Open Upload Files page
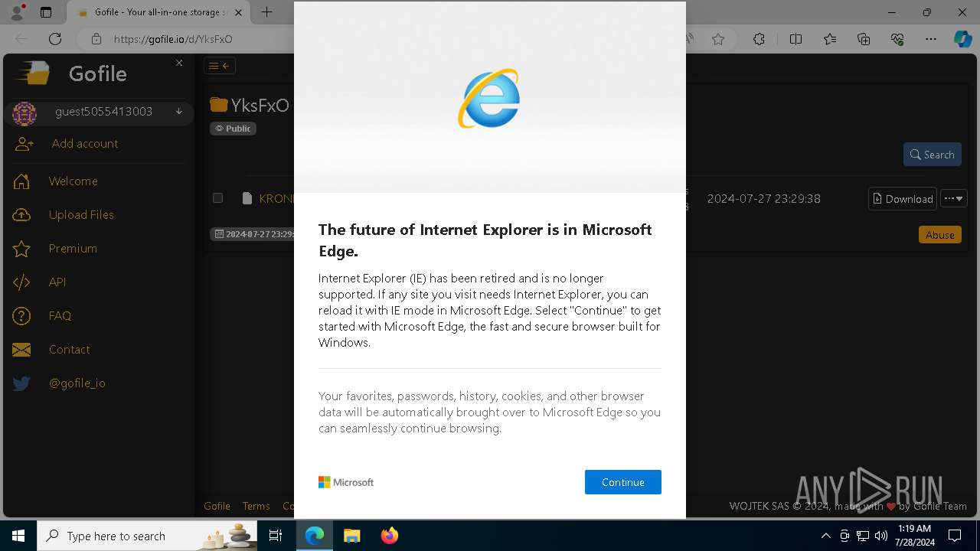The image size is (980, 551). (81, 215)
